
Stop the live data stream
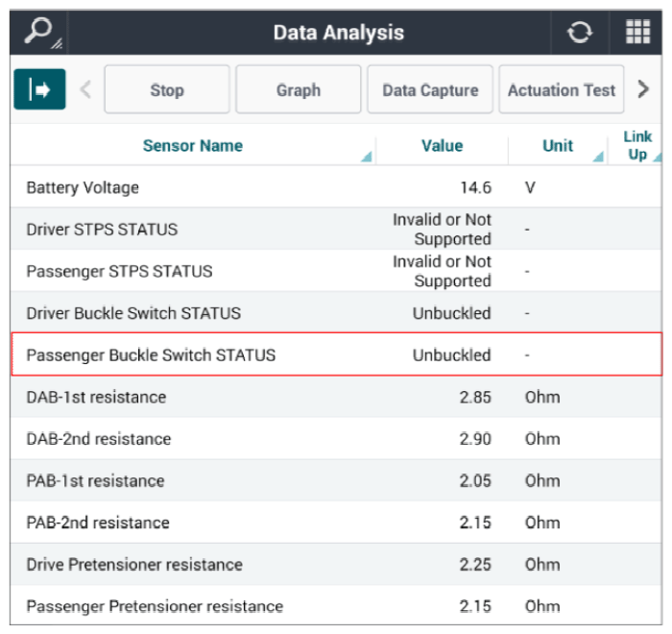tap(167, 89)
